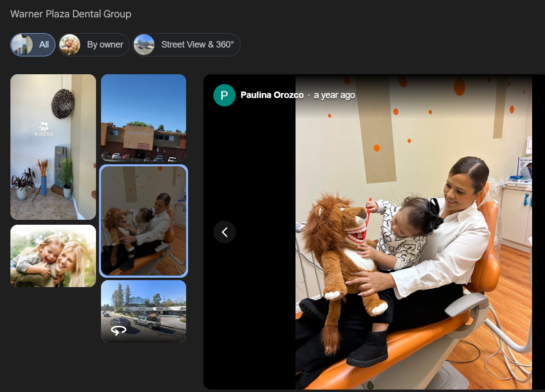This screenshot has height=392, width=545.
Task: Click the 360° rotate icon on the street view thumbnail
Action: tap(118, 330)
